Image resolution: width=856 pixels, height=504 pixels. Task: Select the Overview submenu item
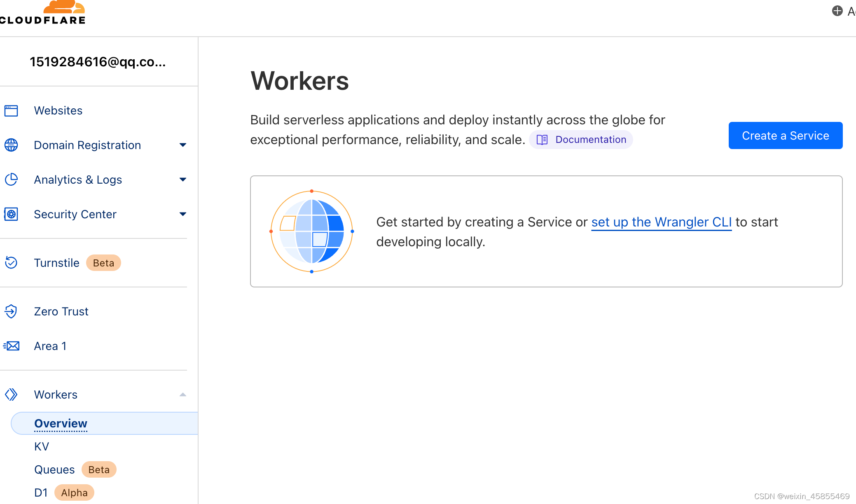tap(61, 423)
